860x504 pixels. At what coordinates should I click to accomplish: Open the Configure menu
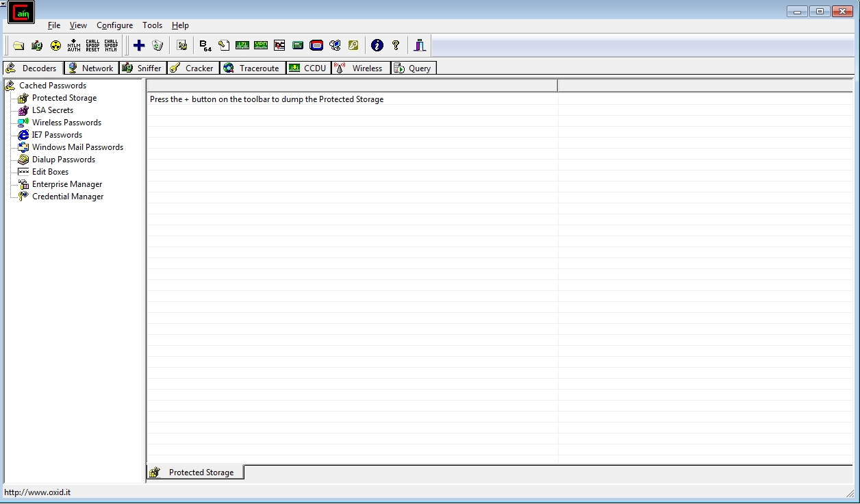click(114, 25)
